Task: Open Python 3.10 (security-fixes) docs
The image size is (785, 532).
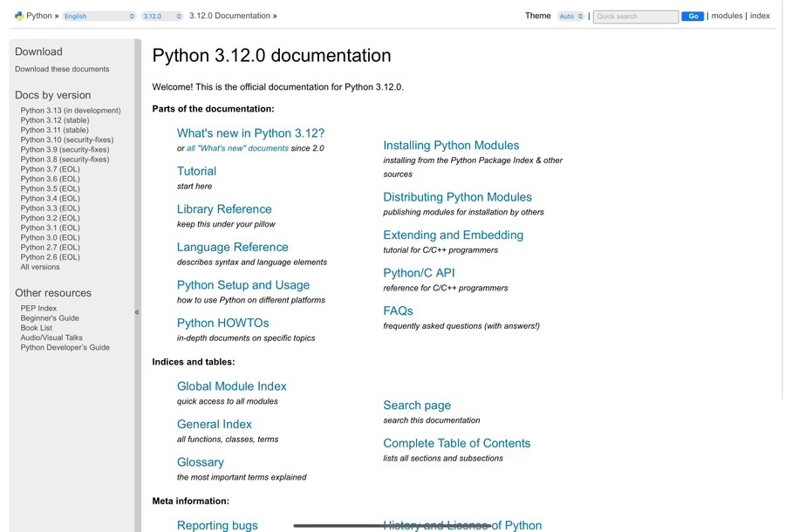Action: (67, 140)
